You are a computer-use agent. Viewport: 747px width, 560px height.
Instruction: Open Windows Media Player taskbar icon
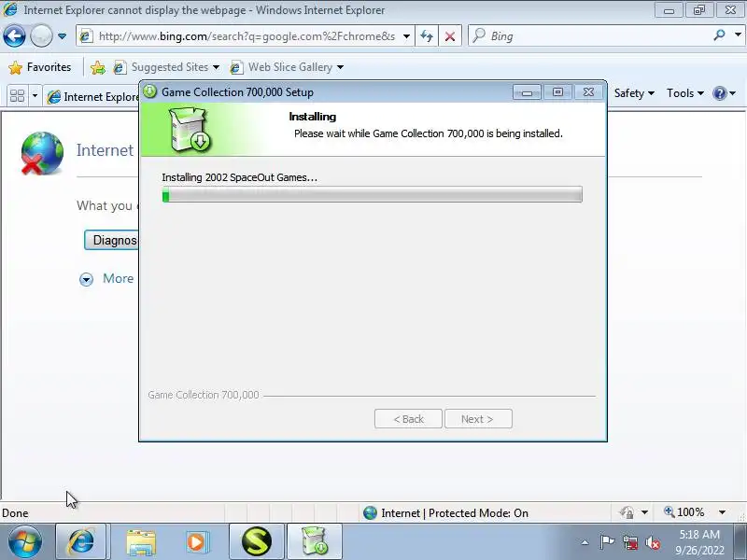(197, 541)
